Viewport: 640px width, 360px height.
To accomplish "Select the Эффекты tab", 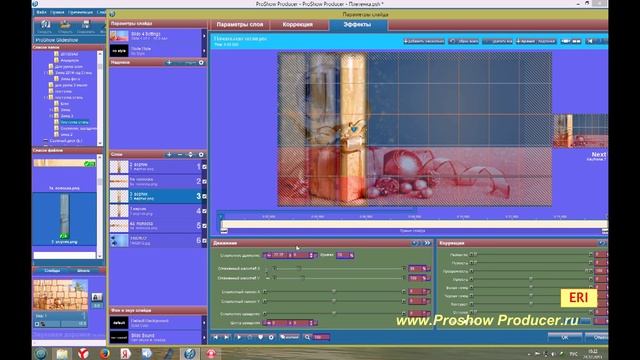I will point(357,24).
